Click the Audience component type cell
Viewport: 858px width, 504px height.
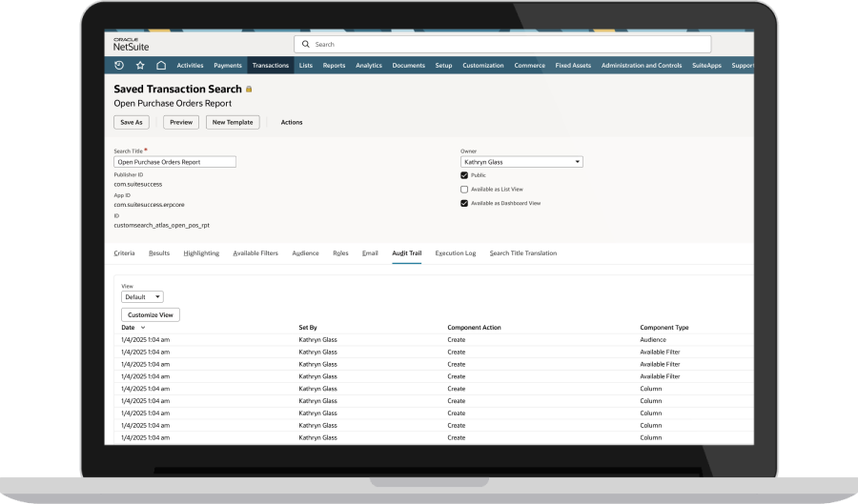coord(653,340)
